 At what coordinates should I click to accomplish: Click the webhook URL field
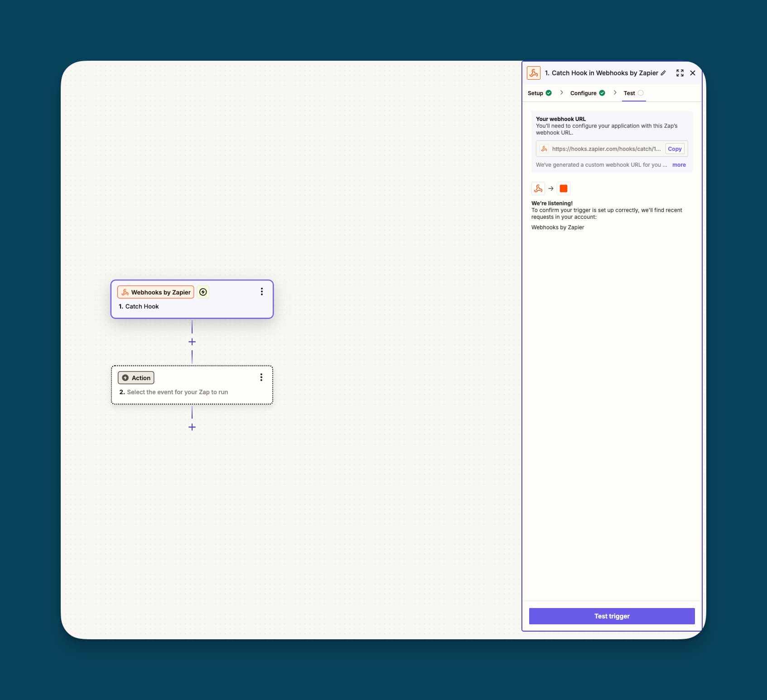click(605, 149)
